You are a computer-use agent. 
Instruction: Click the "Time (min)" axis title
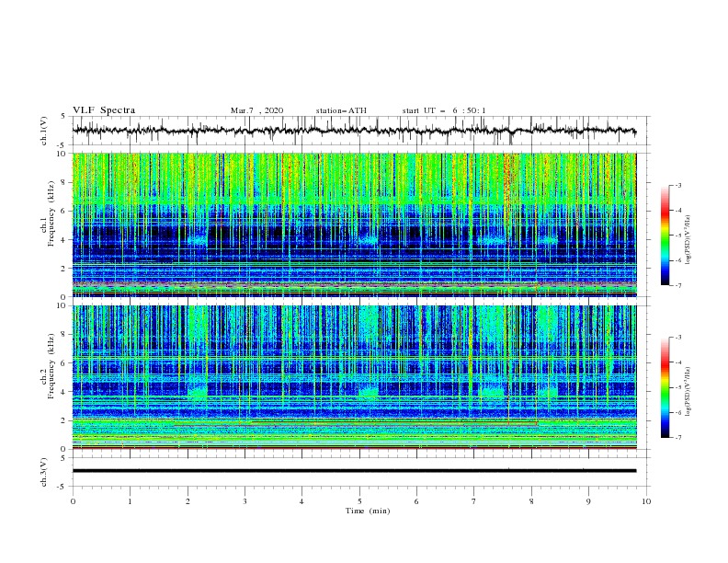click(368, 511)
